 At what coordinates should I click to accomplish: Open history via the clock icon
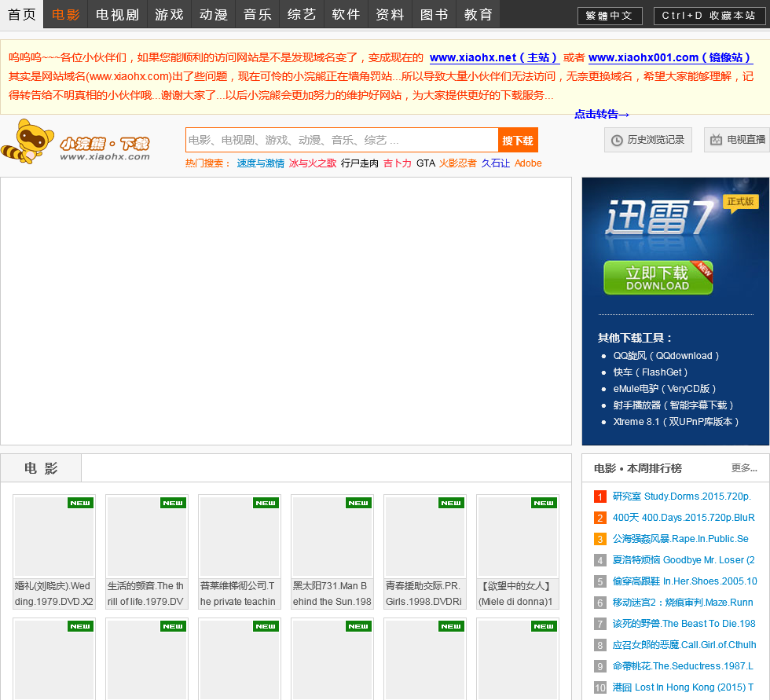tap(617, 141)
